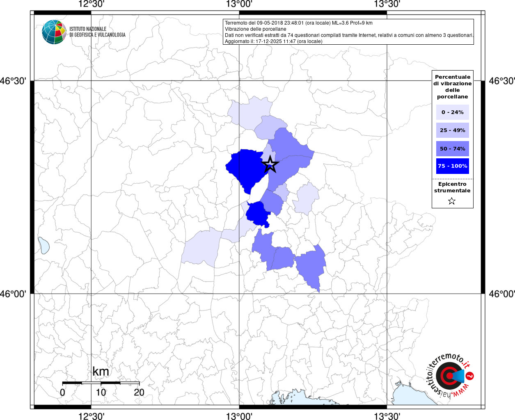Click 'Vibrazione delle porcellane' subtitle text
This screenshot has width=515, height=420.
pos(256,29)
